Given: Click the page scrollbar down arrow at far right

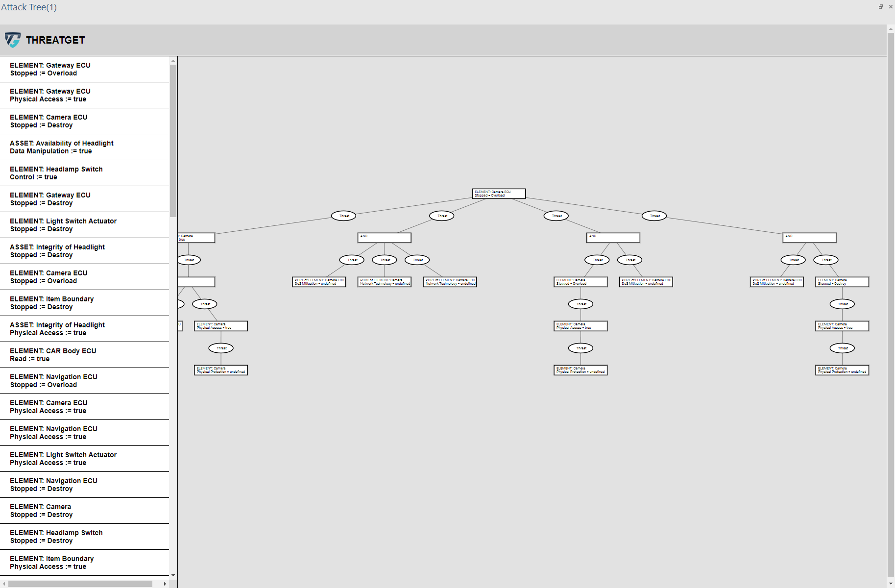Looking at the screenshot, I should coord(891,584).
